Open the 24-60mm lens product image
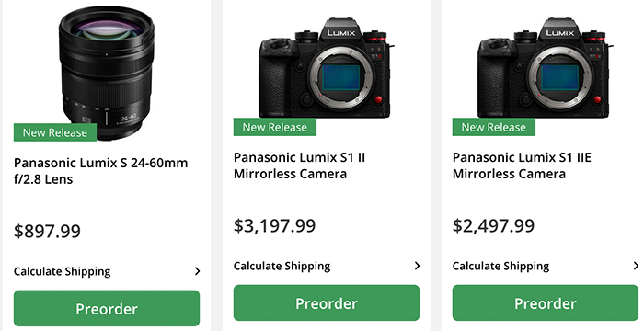 pyautogui.click(x=107, y=74)
